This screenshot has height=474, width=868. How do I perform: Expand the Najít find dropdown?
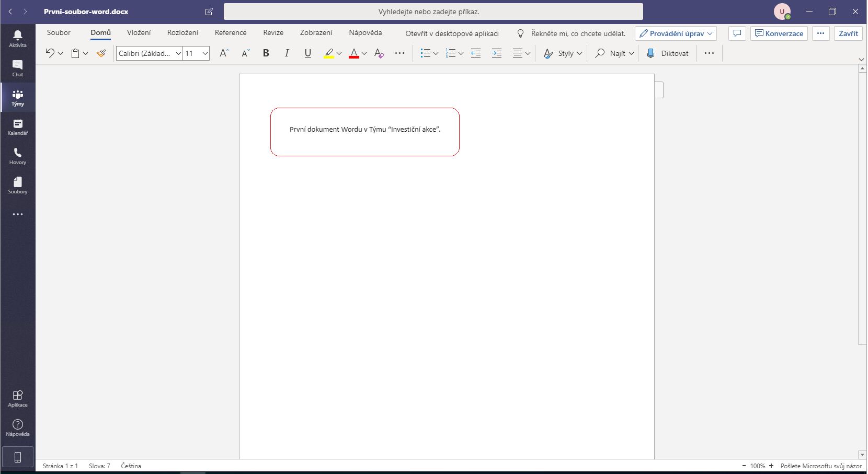click(x=632, y=53)
